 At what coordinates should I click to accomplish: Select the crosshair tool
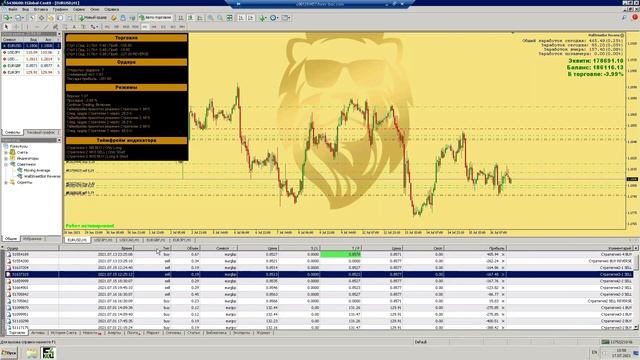pyautogui.click(x=17, y=27)
